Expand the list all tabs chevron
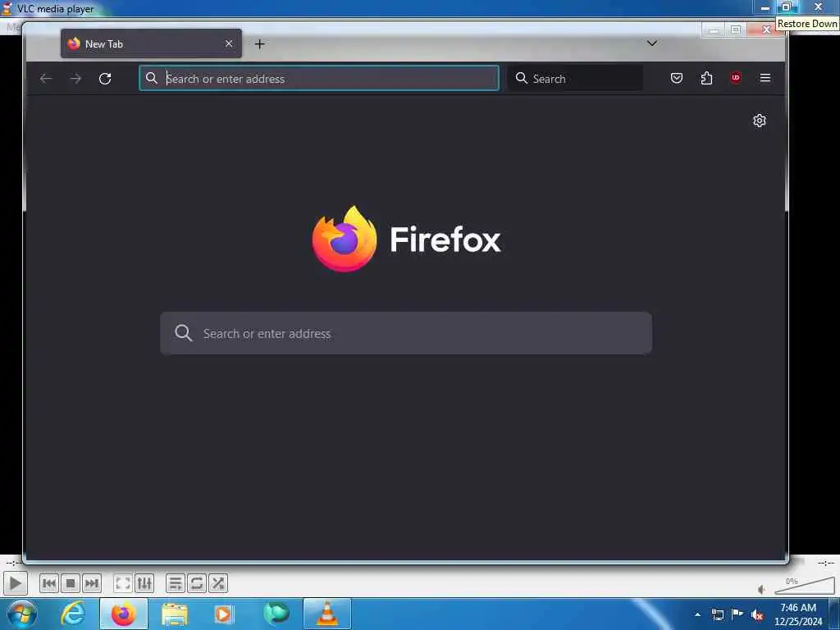The width and height of the screenshot is (840, 630). pos(652,43)
